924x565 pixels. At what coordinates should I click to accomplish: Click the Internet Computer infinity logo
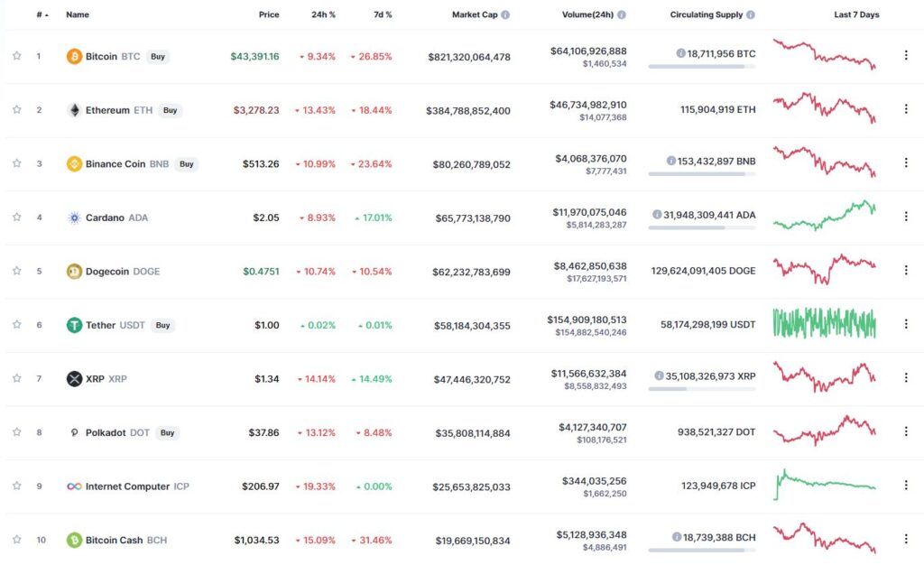(74, 486)
